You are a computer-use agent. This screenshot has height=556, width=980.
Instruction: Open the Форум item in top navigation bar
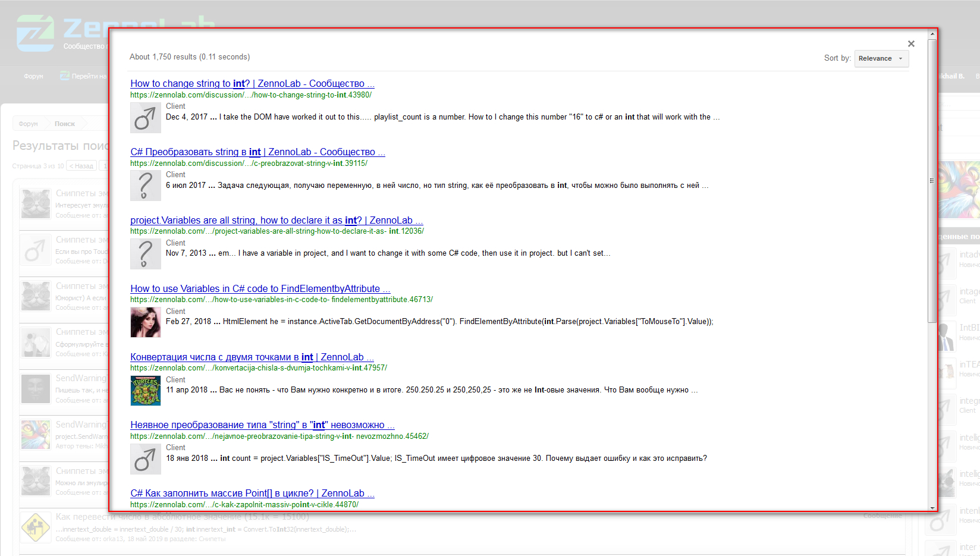(x=33, y=76)
